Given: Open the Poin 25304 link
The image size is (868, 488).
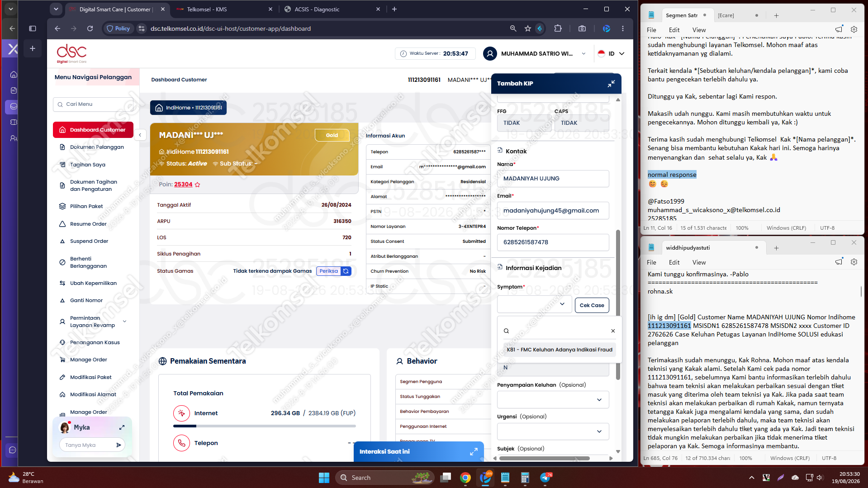Looking at the screenshot, I should click(183, 185).
